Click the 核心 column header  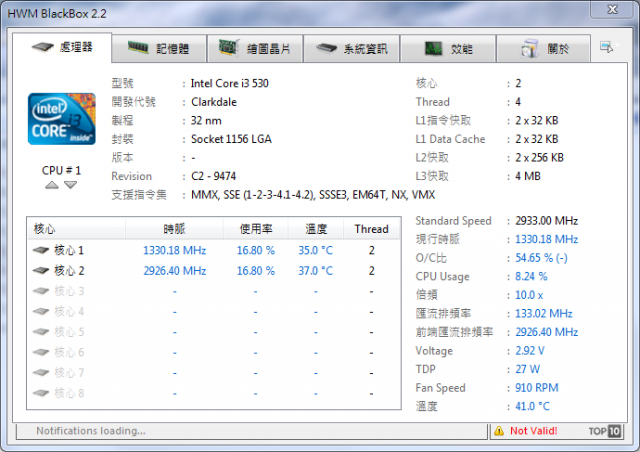(x=76, y=229)
